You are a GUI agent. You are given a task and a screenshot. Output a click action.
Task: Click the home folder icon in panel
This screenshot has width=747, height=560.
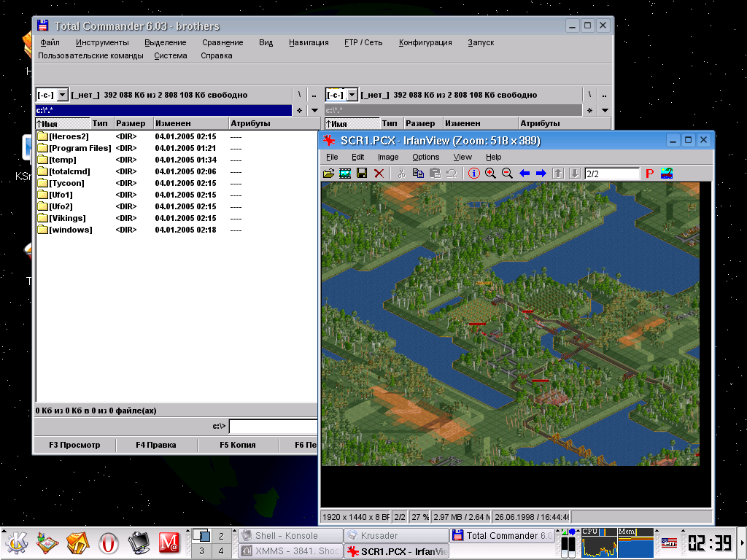(77, 544)
